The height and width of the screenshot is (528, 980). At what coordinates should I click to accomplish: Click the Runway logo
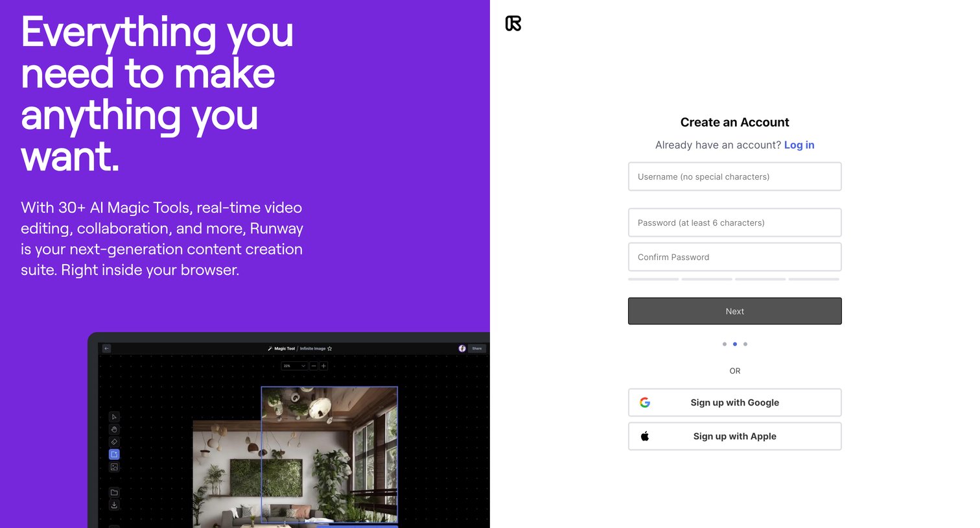pyautogui.click(x=513, y=23)
